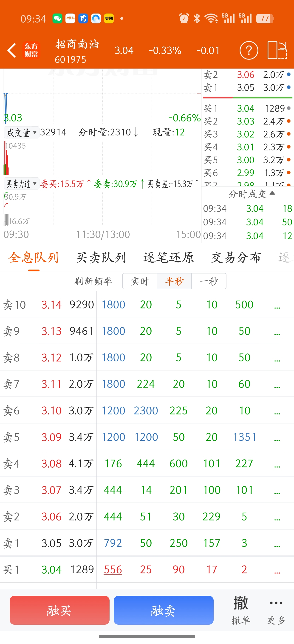Image resolution: width=294 pixels, height=644 pixels.
Task: Tap the battery level indicator
Action: (x=265, y=18)
